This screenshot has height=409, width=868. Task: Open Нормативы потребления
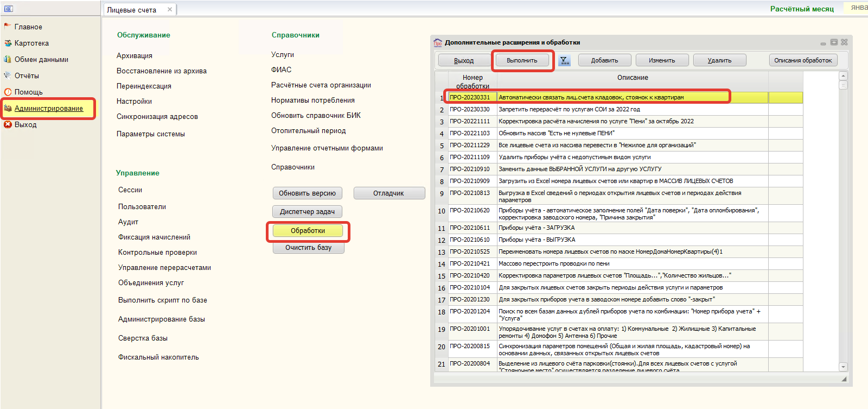(313, 100)
